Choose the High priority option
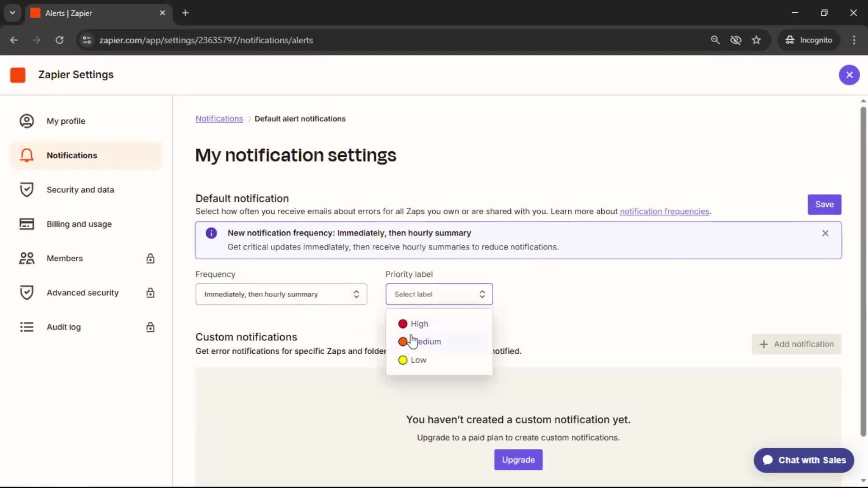Viewport: 868px width, 488px height. 439,324
